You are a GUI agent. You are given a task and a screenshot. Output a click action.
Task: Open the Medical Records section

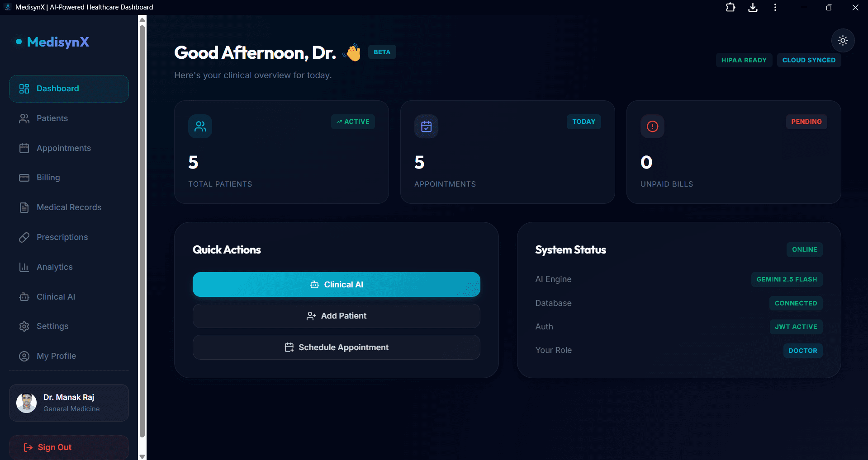[69, 207]
